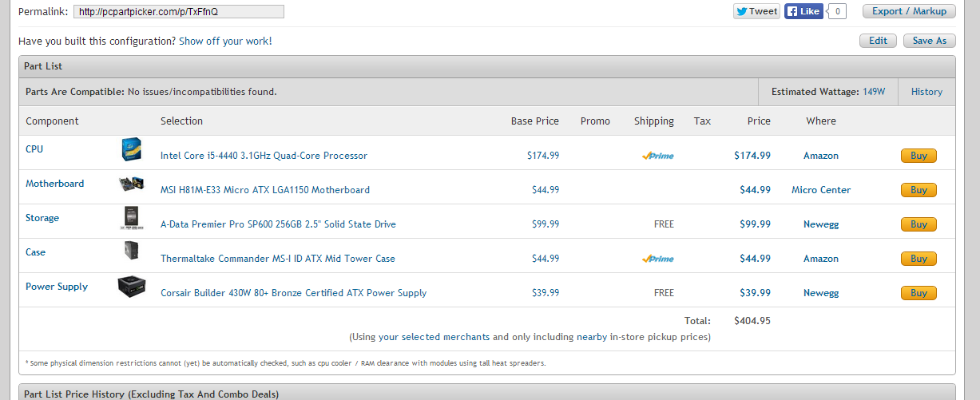Screen dimensions: 980x400
Task: Click the $174.99 base price for CPU
Action: click(543, 156)
